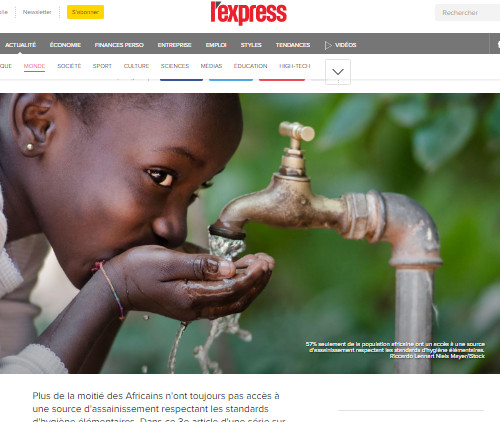Go to the Entreprise section
Screen dimensions: 500x422
pyautogui.click(x=174, y=45)
